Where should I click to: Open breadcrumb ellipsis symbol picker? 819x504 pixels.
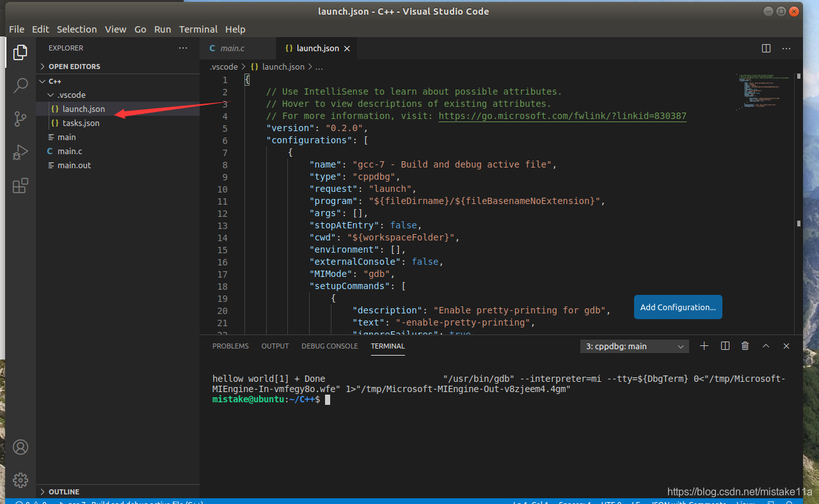point(319,67)
